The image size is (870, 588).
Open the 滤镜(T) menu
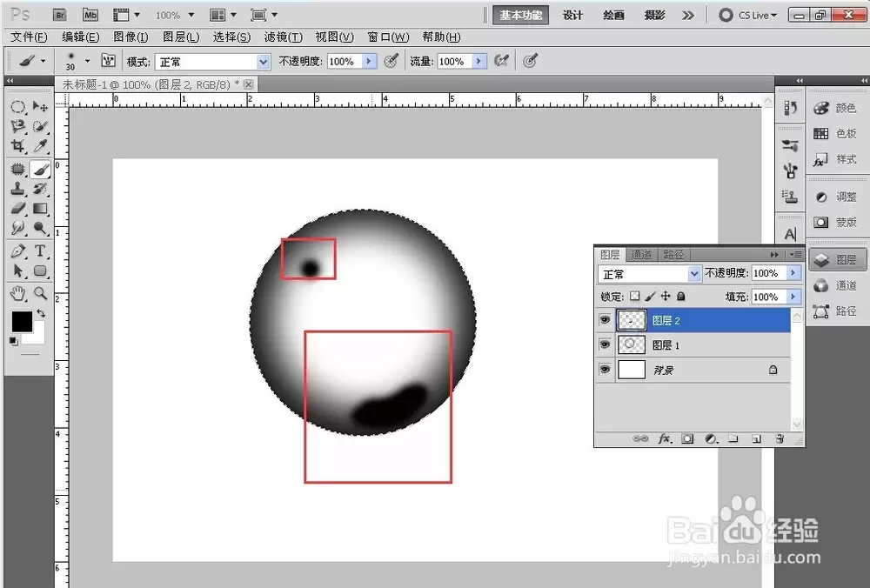click(x=283, y=37)
